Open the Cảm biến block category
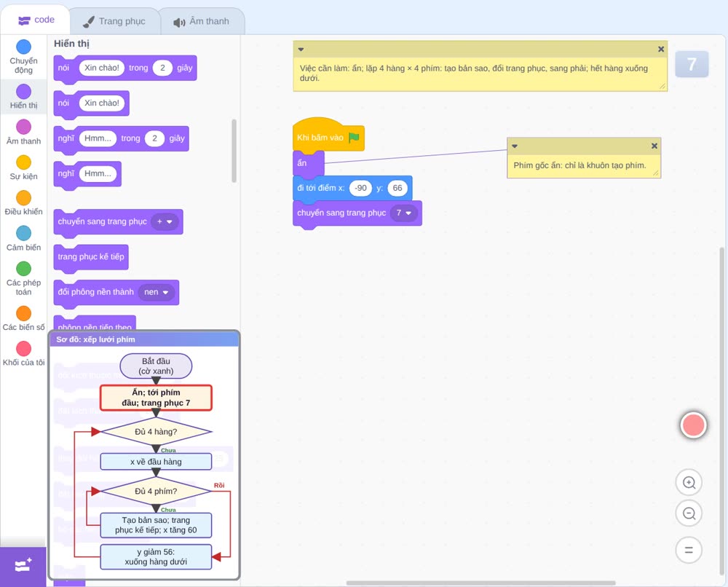The width and height of the screenshot is (728, 587). (24, 239)
